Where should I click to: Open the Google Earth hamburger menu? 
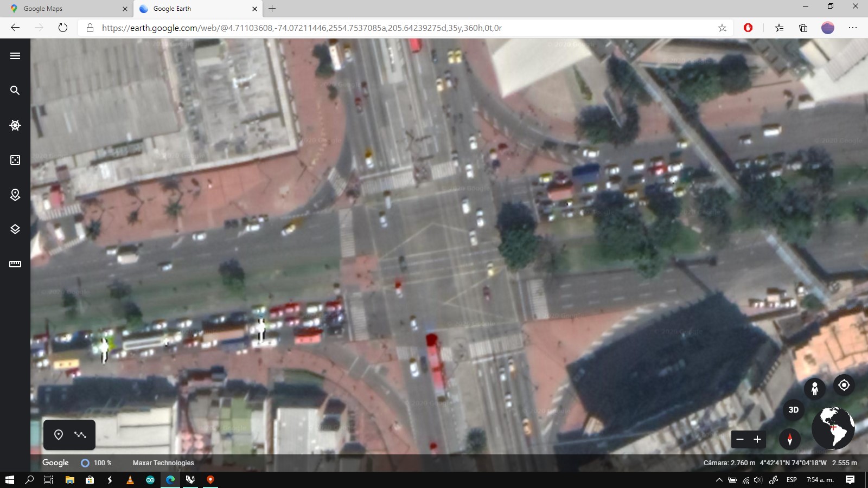pos(15,56)
